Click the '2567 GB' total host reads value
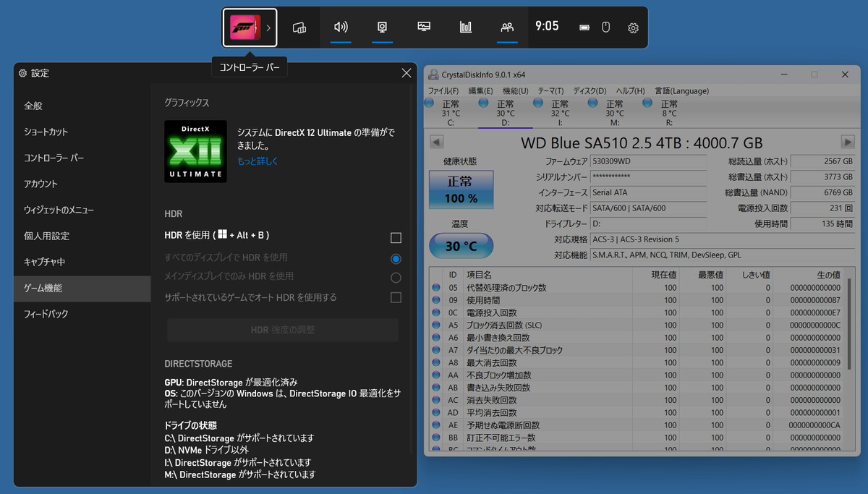 [823, 161]
